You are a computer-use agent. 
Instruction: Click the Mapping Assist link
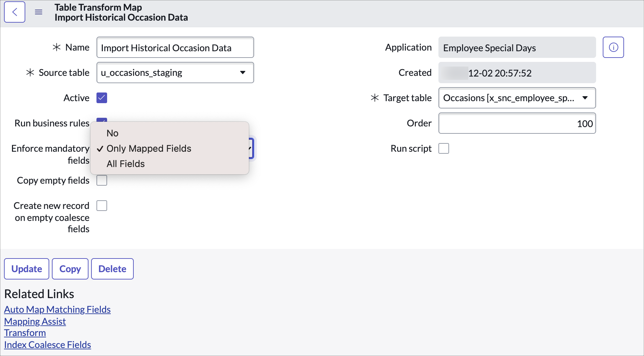click(35, 321)
